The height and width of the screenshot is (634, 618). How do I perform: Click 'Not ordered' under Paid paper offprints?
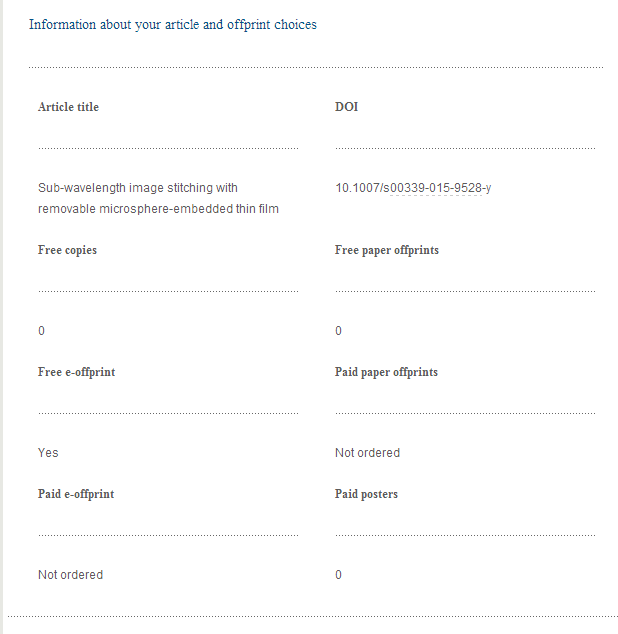coord(367,453)
